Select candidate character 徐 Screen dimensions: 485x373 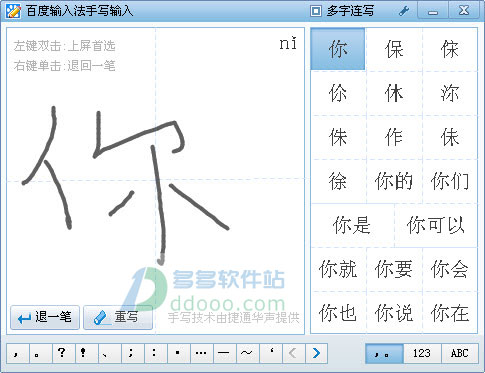[338, 181]
